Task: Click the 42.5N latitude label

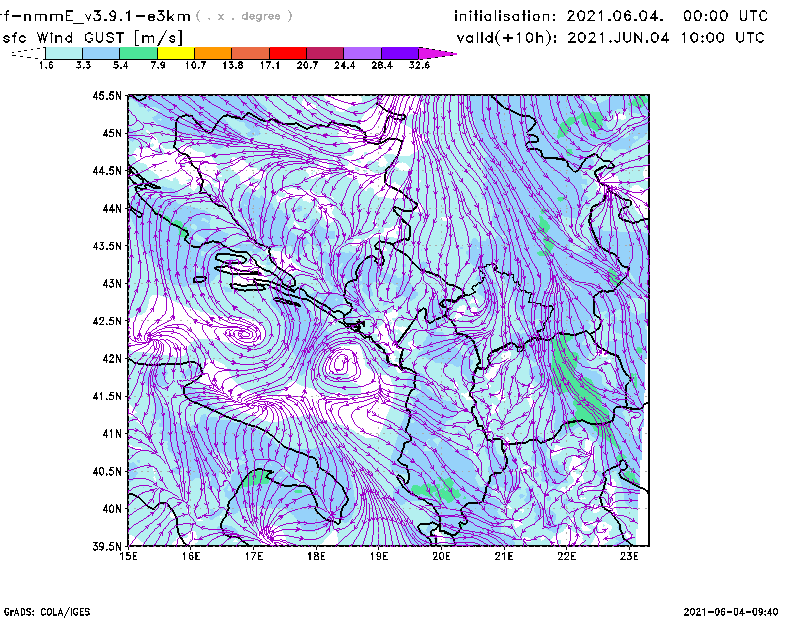Action: click(107, 321)
